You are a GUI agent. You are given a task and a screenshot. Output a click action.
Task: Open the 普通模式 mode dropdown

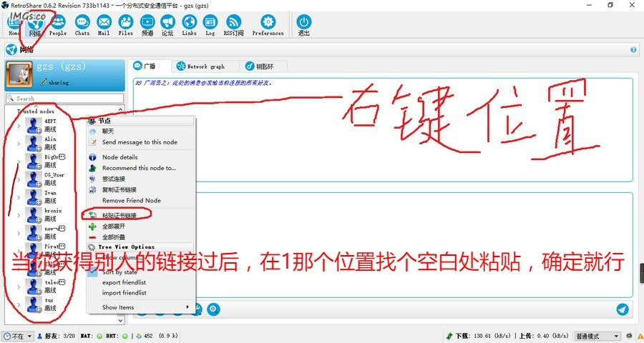click(x=597, y=336)
